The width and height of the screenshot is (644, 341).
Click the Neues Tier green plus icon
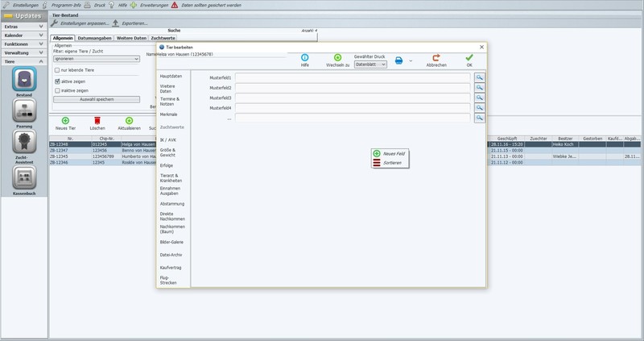65,121
